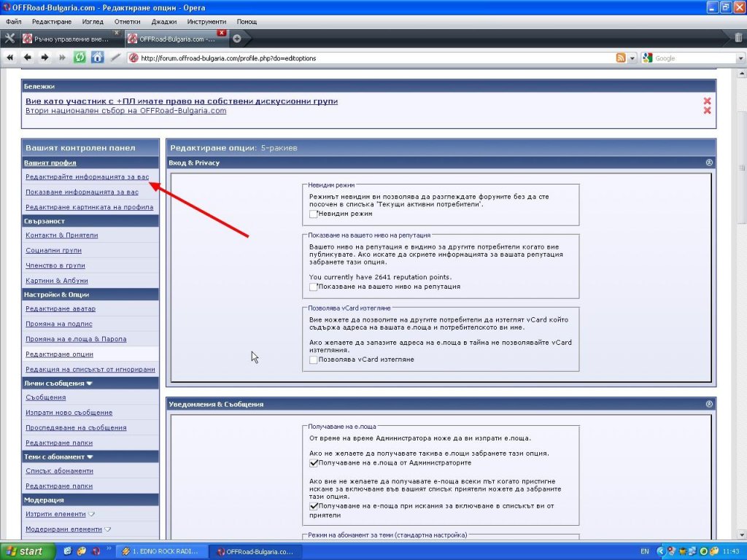The height and width of the screenshot is (560, 747).
Task: Close the OFFRoad-Bulgaria.com tab
Action: tap(222, 33)
